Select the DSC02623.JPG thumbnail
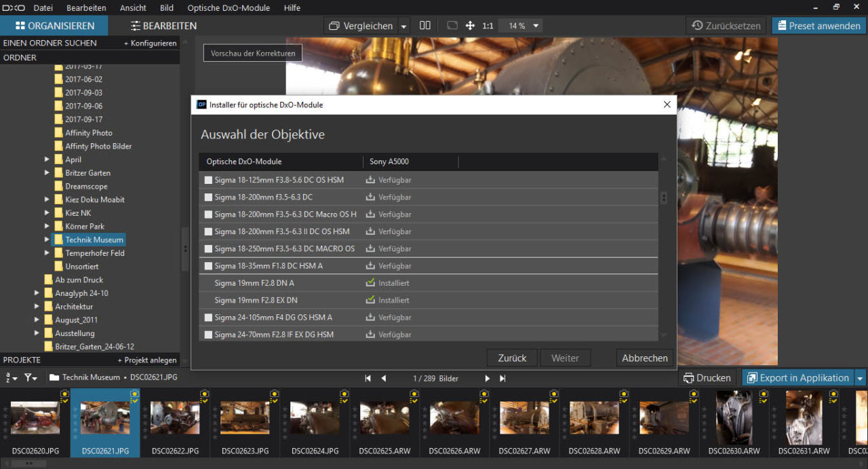Viewport: 868px width, 469px height. point(245,421)
